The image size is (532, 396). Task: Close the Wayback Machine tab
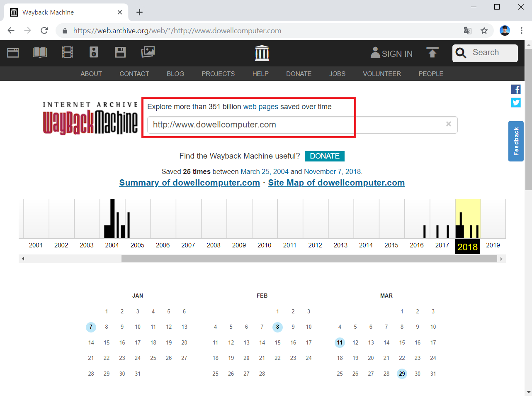[x=120, y=12]
